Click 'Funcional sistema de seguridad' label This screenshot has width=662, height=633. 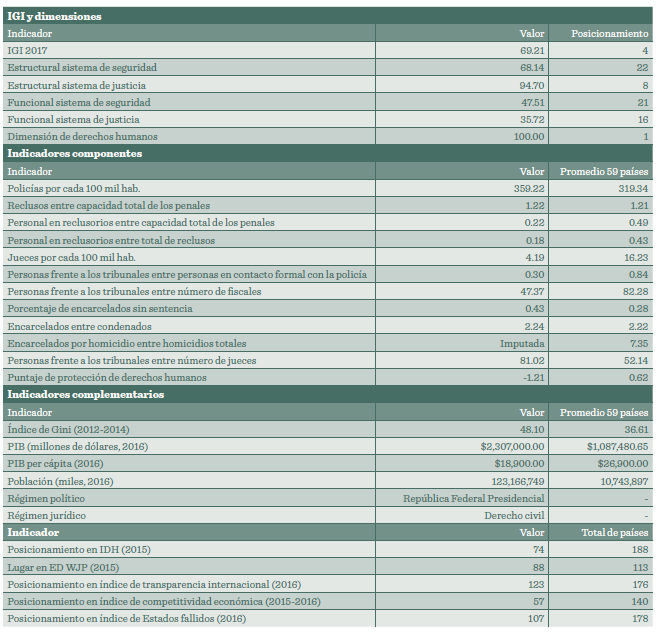(79, 102)
